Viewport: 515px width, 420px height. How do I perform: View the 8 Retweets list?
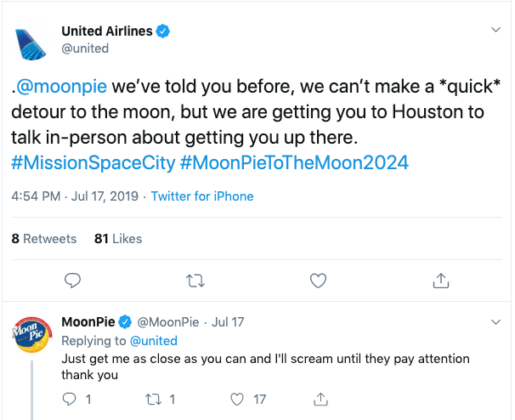point(44,239)
